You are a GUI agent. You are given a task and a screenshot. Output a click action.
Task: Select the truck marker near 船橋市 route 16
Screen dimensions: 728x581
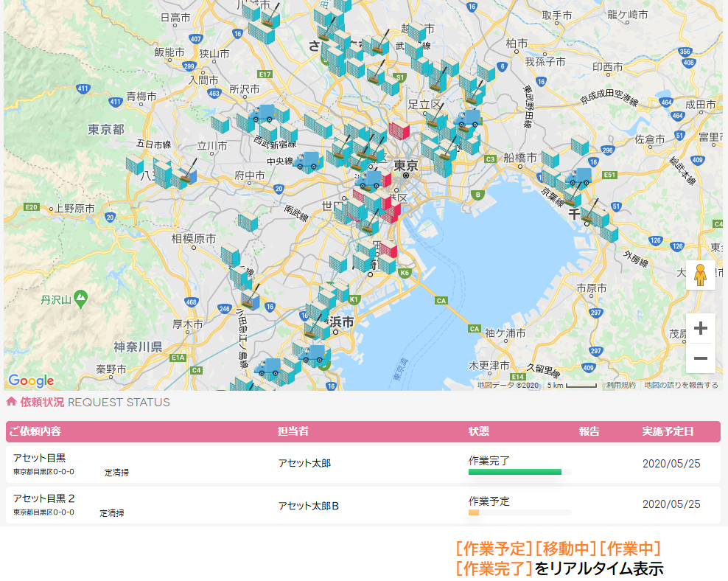click(x=578, y=177)
